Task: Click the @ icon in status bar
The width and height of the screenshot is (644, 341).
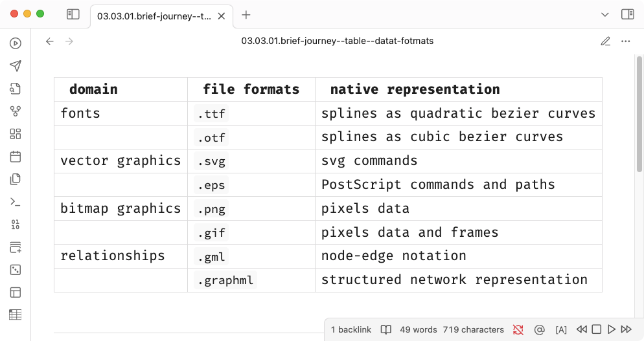Action: (539, 329)
